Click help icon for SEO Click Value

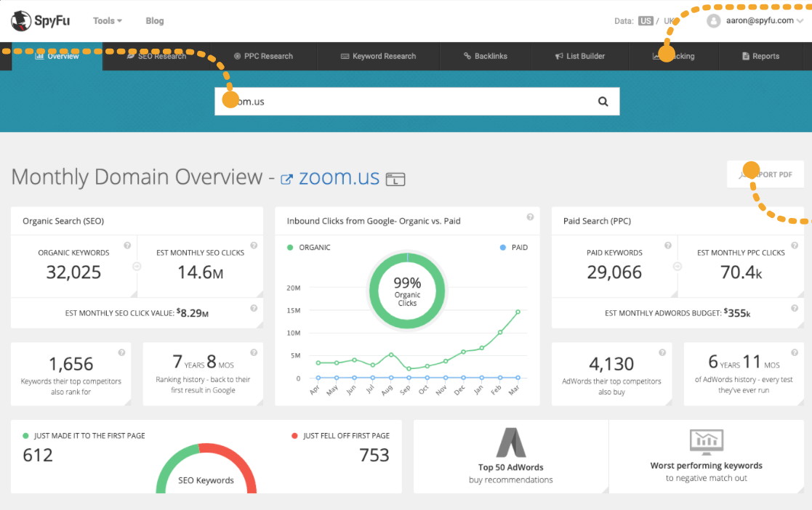254,308
